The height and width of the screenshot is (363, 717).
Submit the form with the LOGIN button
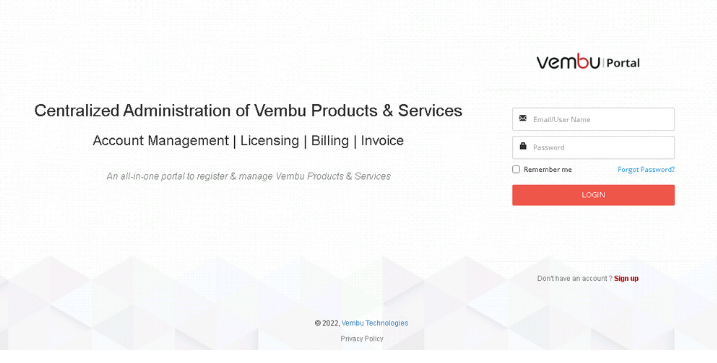pyautogui.click(x=593, y=195)
